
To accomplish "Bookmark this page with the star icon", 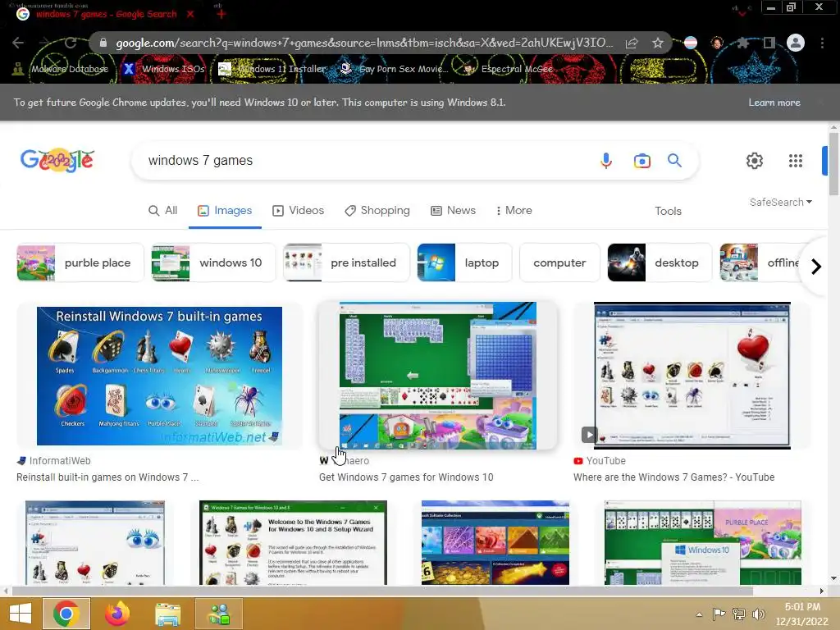I will click(658, 43).
